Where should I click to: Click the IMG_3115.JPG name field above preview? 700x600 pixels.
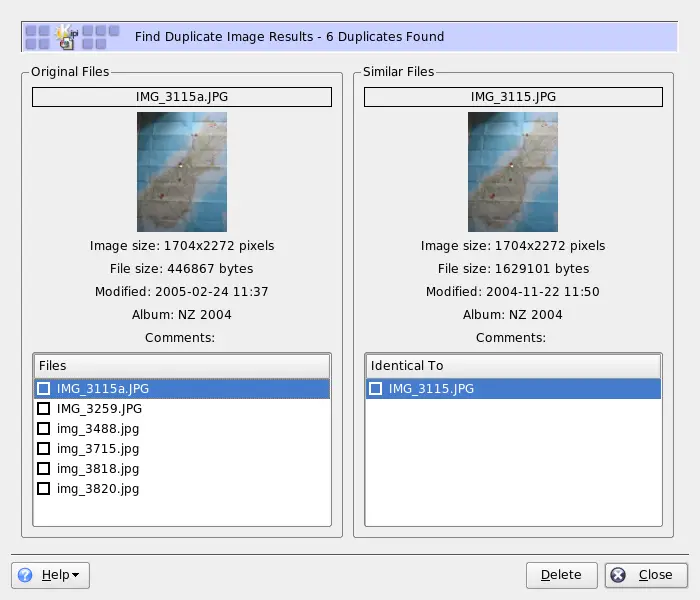(513, 97)
